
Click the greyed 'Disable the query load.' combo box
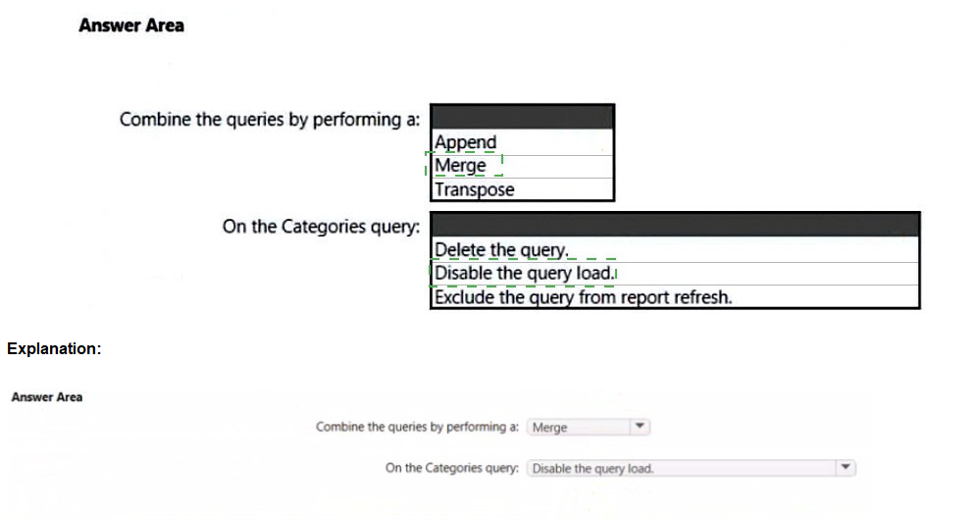click(677, 468)
